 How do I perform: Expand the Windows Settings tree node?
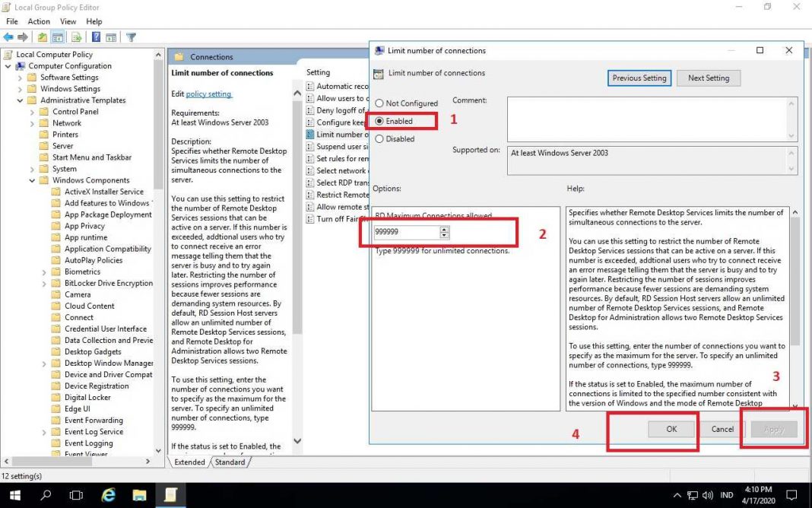[x=21, y=89]
